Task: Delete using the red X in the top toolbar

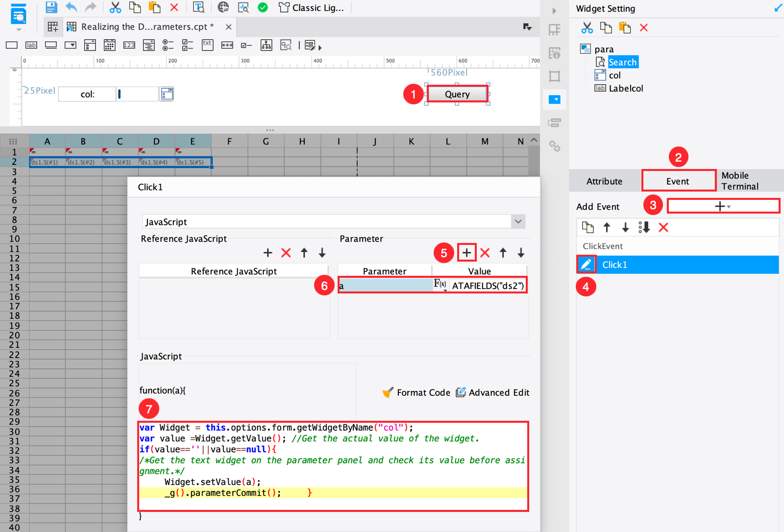Action: tap(174, 7)
